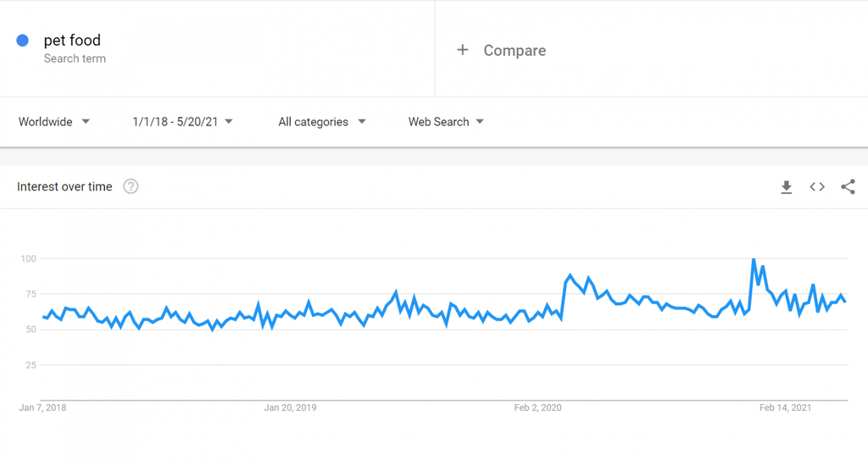The image size is (868, 465).
Task: Click the blue dot beside pet food
Action: tap(23, 41)
